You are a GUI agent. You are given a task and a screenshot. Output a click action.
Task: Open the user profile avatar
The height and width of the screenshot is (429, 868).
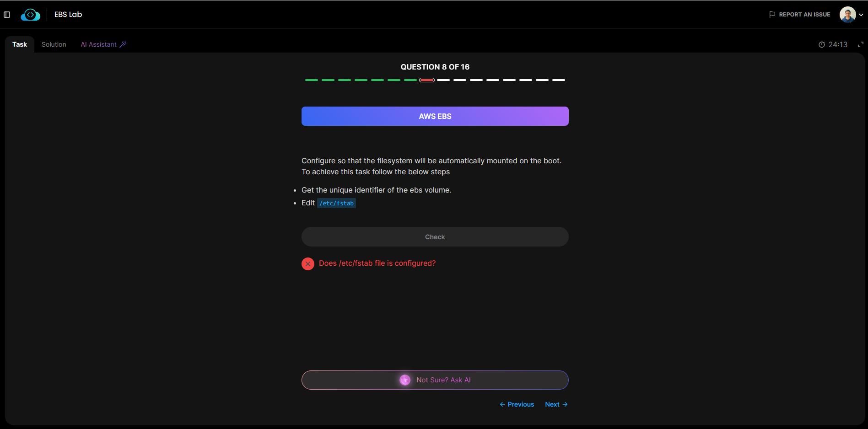[x=847, y=15]
